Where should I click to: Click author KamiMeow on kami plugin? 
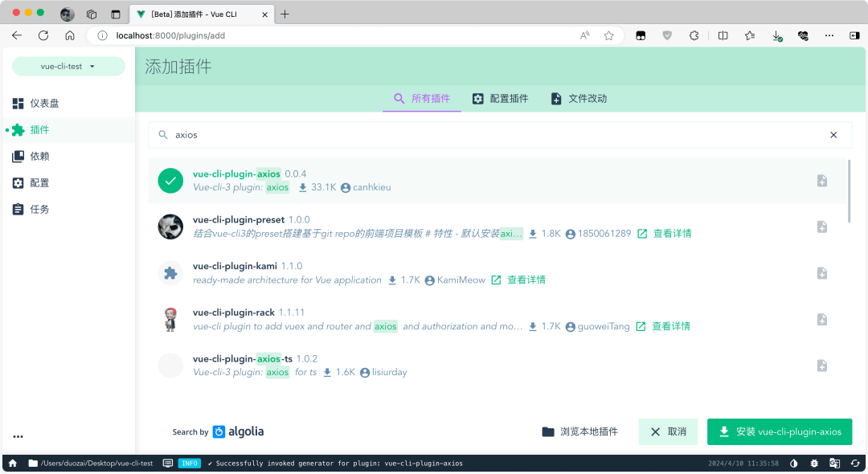click(x=455, y=280)
